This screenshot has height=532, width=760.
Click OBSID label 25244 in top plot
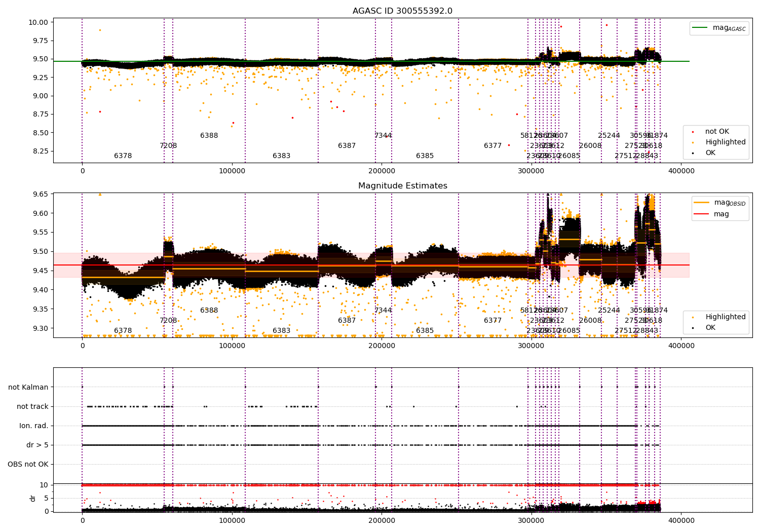coord(609,136)
